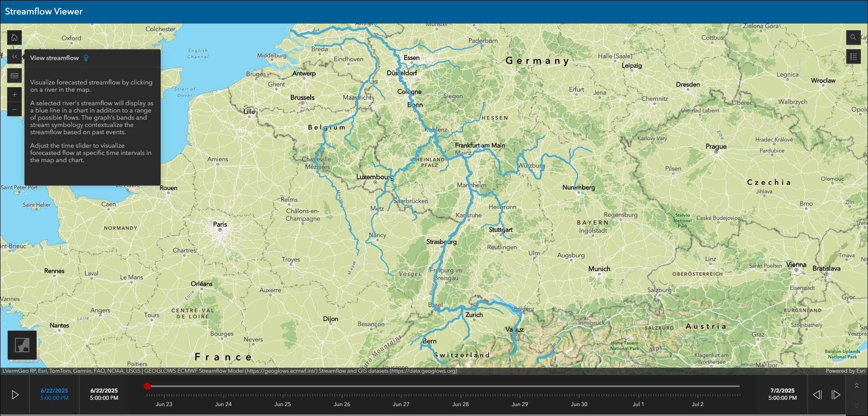This screenshot has height=416, width=868.
Task: Click the Nuremberg city label
Action: 579,187
